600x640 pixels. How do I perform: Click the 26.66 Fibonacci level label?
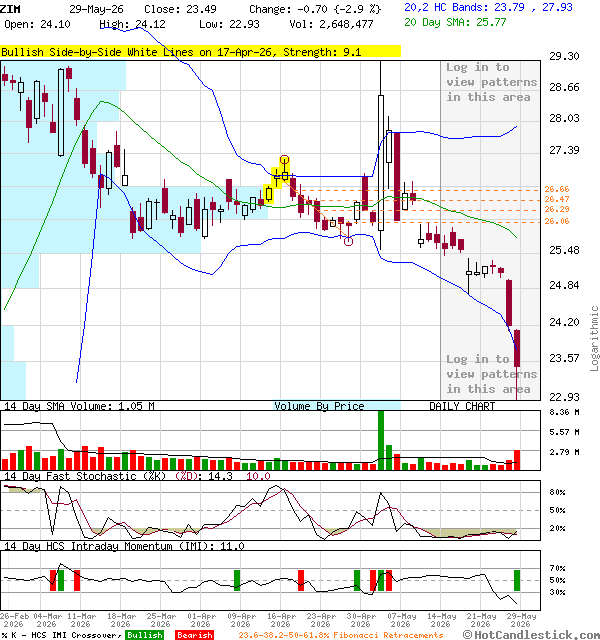(557, 189)
